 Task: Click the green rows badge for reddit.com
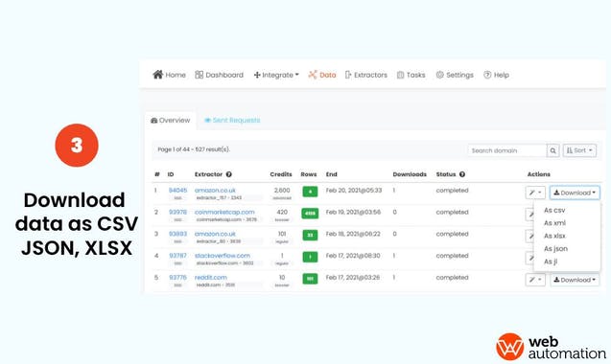pyautogui.click(x=310, y=279)
